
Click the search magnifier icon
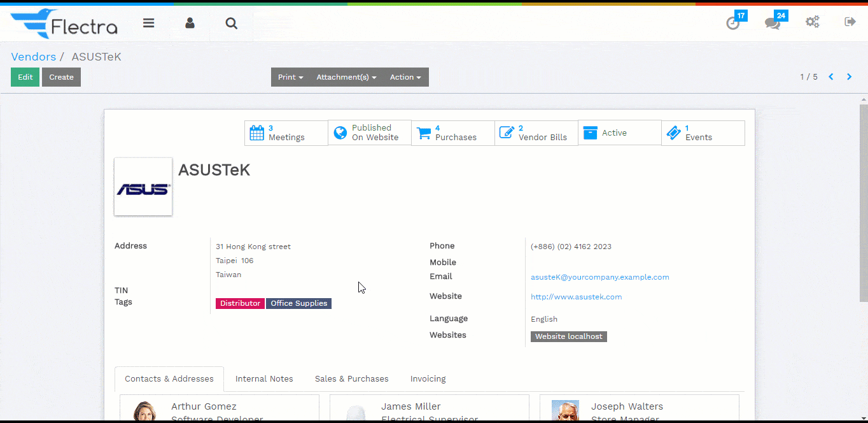coord(231,23)
